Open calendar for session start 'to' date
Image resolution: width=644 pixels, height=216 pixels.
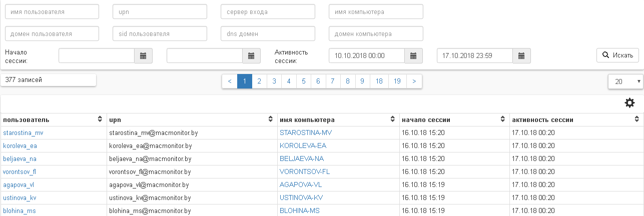(x=251, y=56)
